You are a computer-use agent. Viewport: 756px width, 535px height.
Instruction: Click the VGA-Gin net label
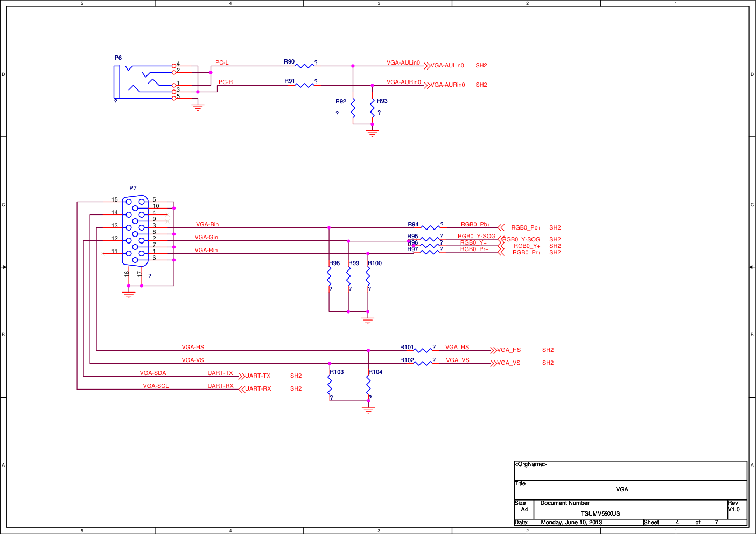coord(206,238)
